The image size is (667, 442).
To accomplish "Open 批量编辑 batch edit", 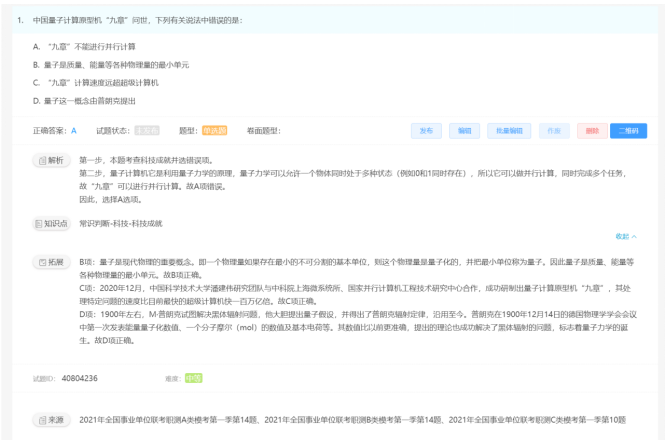I will (x=510, y=131).
